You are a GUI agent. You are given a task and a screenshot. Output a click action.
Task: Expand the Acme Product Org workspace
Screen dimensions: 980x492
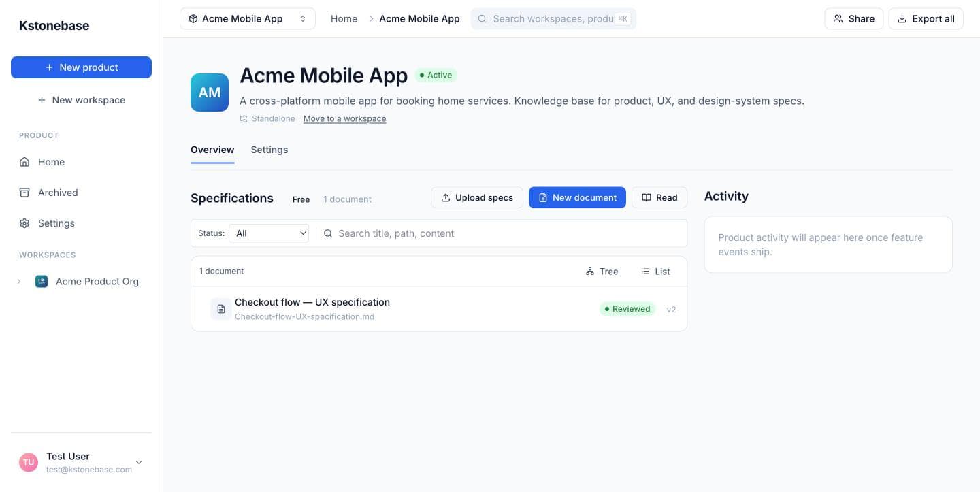click(x=19, y=281)
